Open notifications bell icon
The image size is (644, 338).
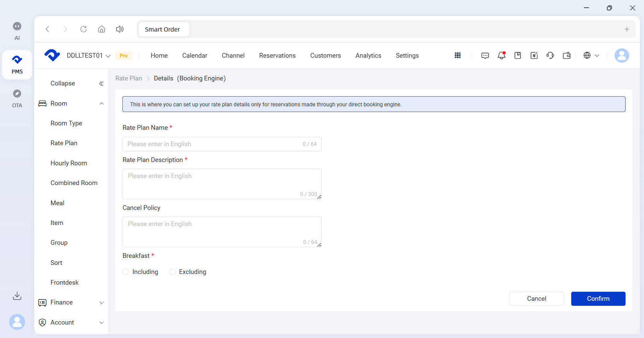tap(502, 55)
